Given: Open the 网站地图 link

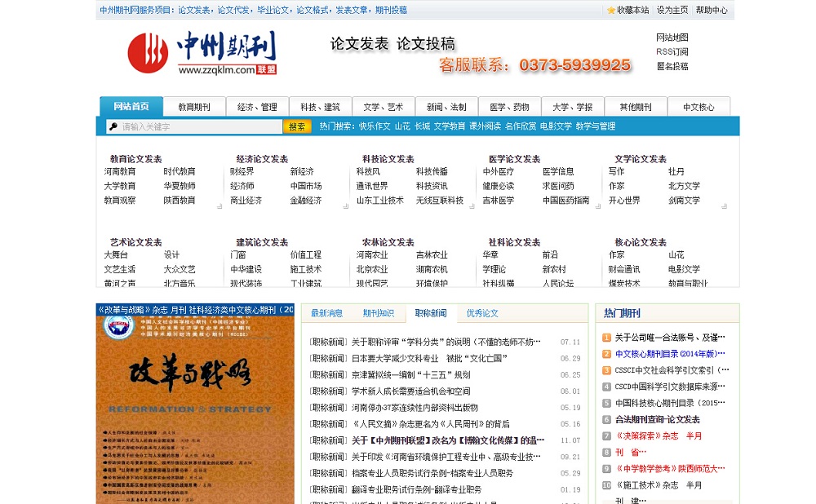Looking at the screenshot, I should coord(672,38).
